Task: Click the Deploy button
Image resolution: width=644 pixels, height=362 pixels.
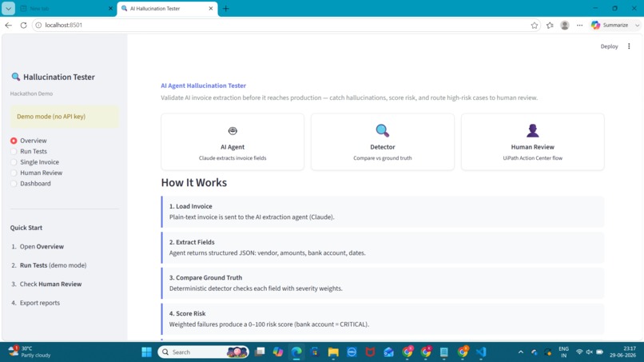Action: pos(609,46)
